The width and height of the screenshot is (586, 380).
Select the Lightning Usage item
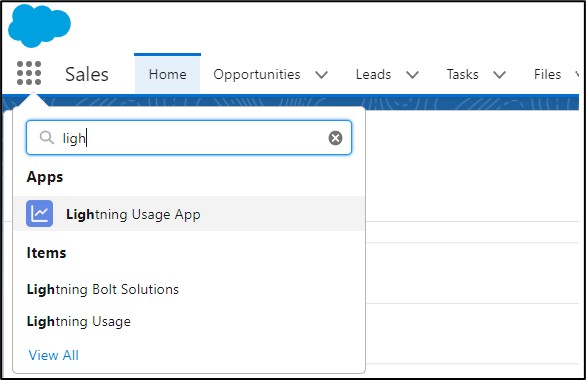pos(79,322)
